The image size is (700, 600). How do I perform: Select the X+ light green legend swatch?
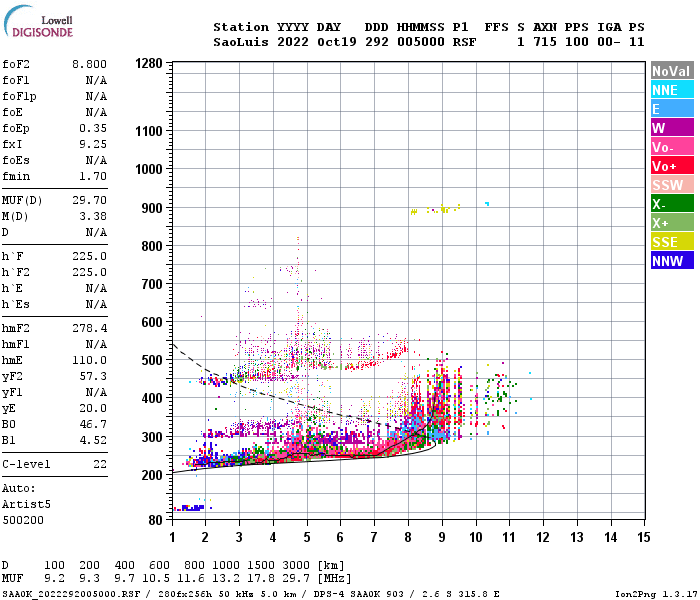672,223
